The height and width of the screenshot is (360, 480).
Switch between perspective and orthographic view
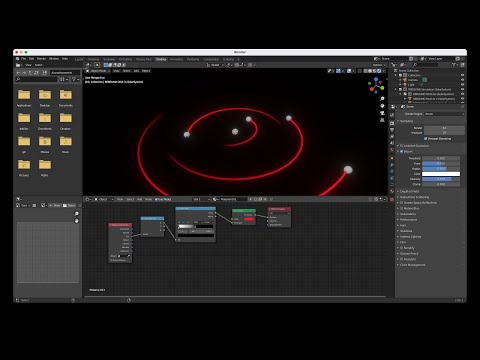tap(382, 120)
